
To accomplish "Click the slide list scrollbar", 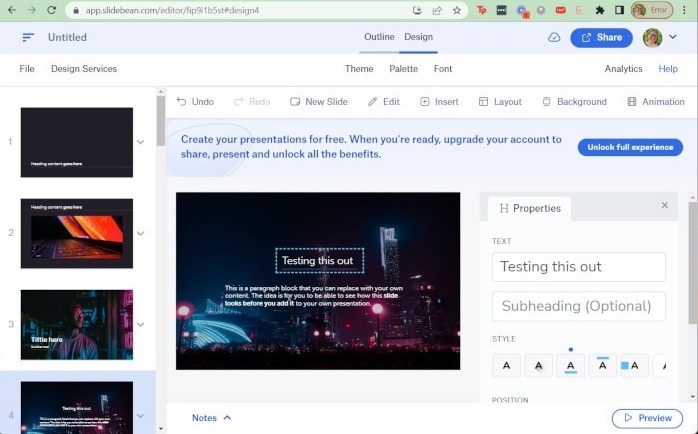I will 161,121.
